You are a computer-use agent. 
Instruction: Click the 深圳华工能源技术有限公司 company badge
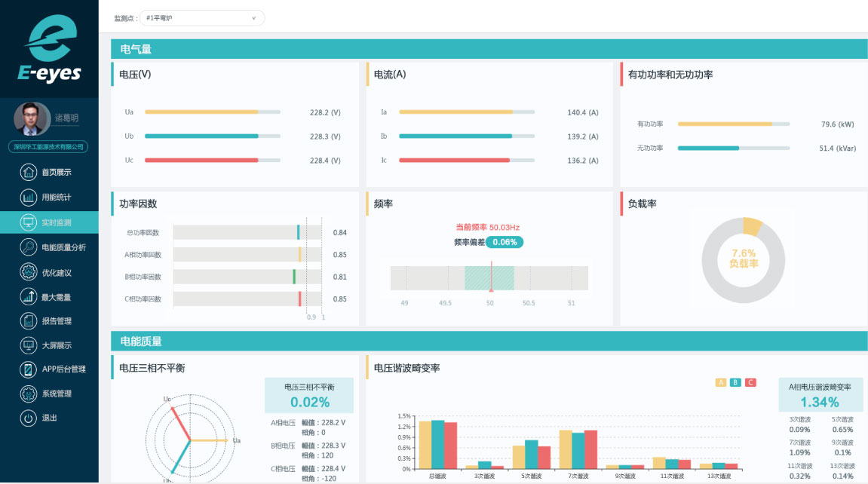(49, 147)
